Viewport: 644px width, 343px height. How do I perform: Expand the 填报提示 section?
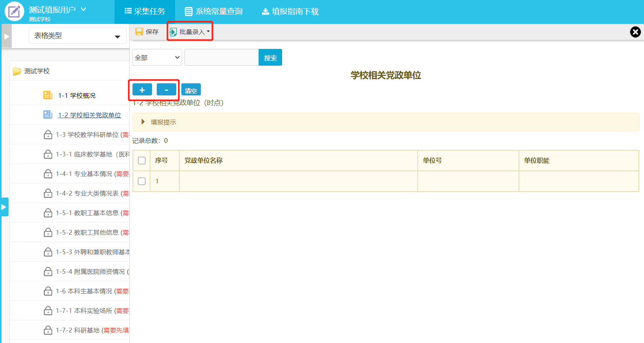tap(143, 122)
